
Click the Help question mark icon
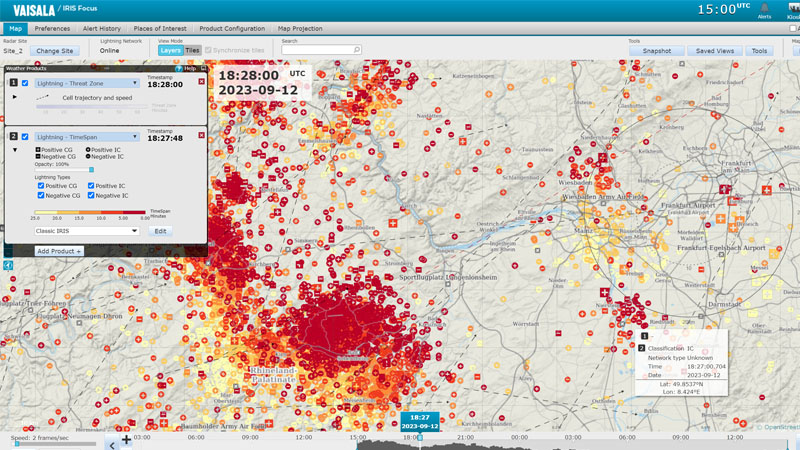(178, 68)
